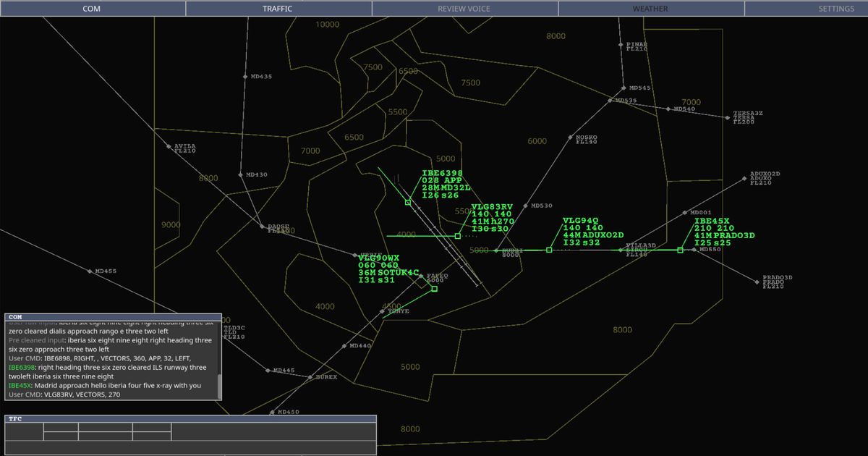The width and height of the screenshot is (868, 456).
Task: Select the VLG94Q aircraft target square
Action: (x=549, y=250)
